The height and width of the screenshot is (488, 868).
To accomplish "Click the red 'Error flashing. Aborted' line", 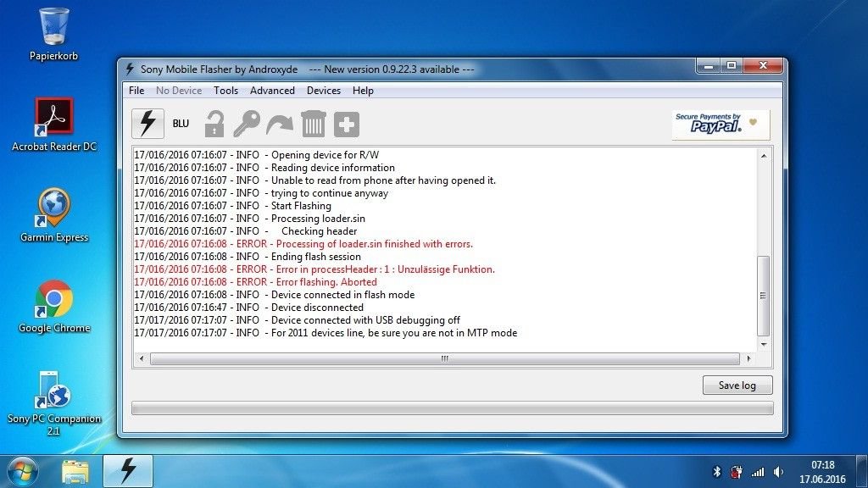I will click(255, 282).
